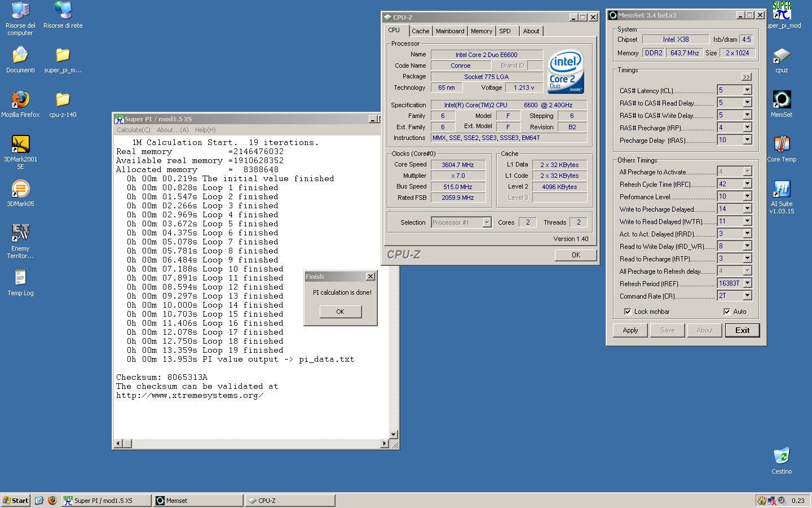Open Risorse del computer desktop icon
The image size is (812, 508).
[x=20, y=19]
